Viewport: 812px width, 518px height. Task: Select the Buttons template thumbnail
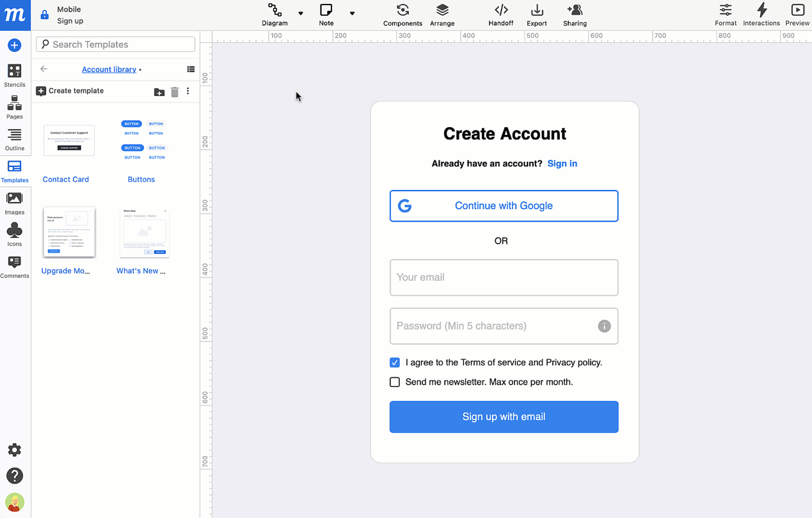[x=143, y=141]
